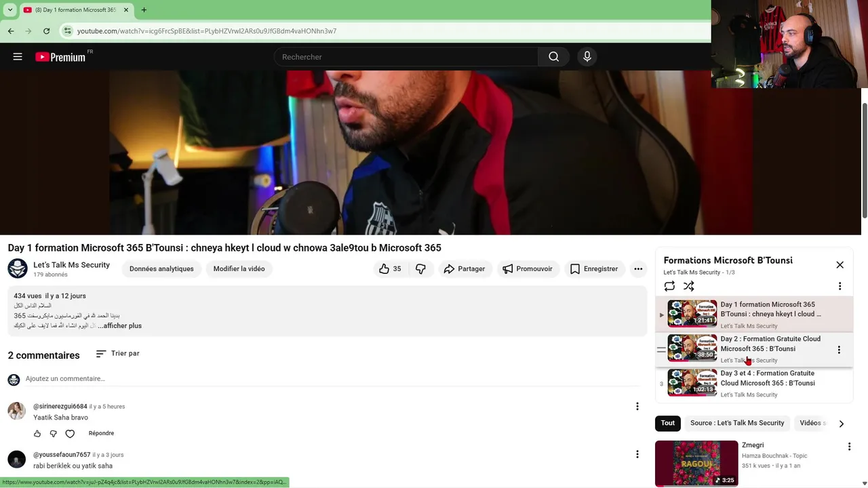Expand description with ...afficher plus
This screenshot has height=488, width=868.
pyautogui.click(x=119, y=326)
